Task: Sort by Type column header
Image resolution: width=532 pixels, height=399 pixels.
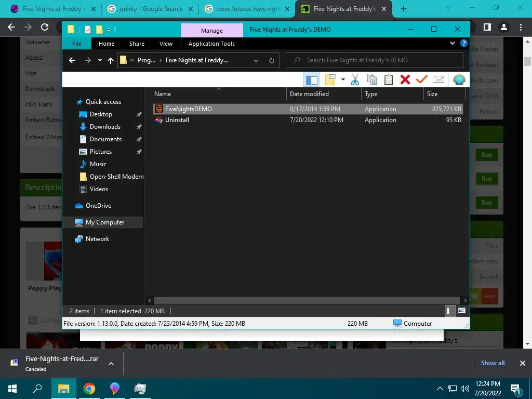Action: 393,94
